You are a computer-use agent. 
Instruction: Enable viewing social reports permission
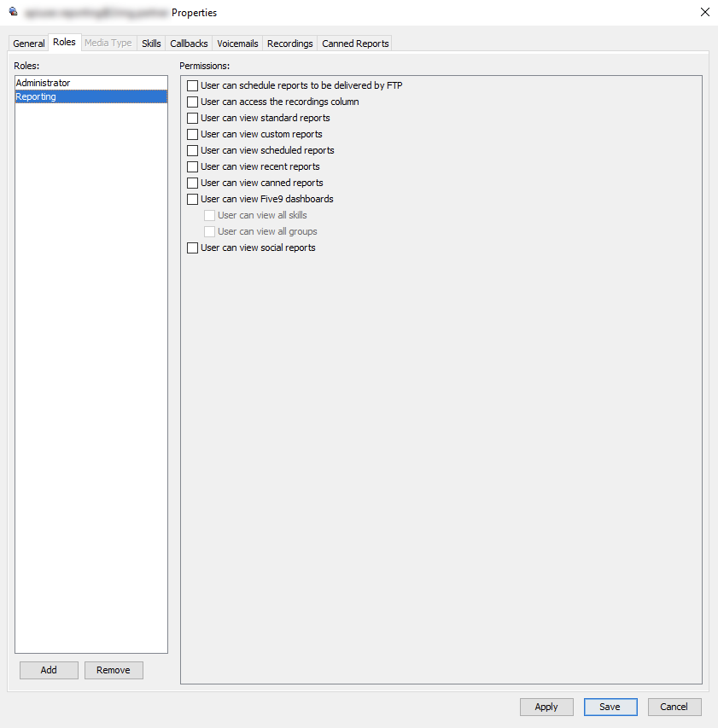coord(192,248)
